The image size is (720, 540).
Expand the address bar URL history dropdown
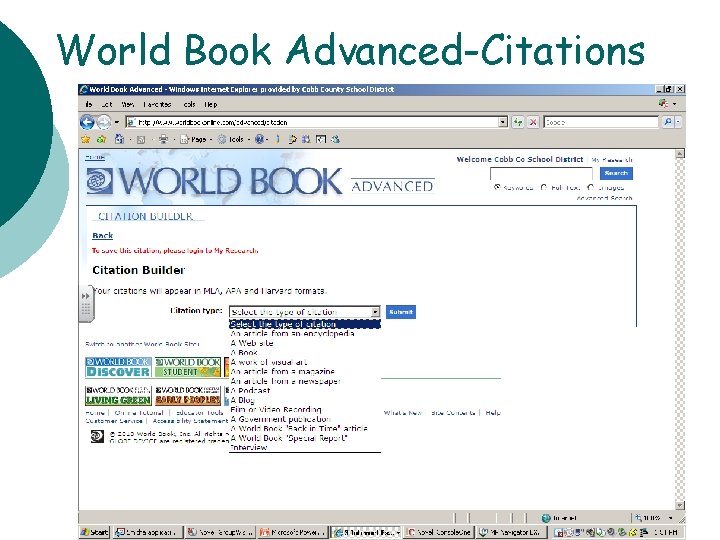[503, 122]
